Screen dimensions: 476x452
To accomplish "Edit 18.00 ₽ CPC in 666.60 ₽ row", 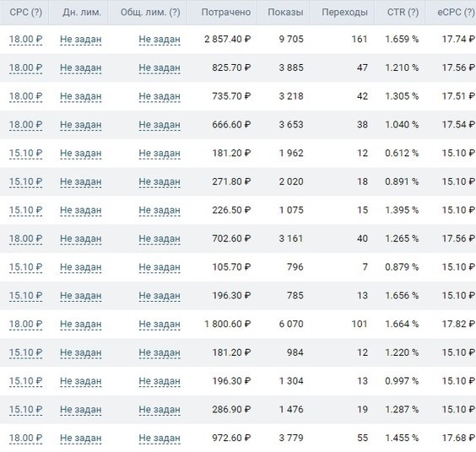I will pos(26,125).
